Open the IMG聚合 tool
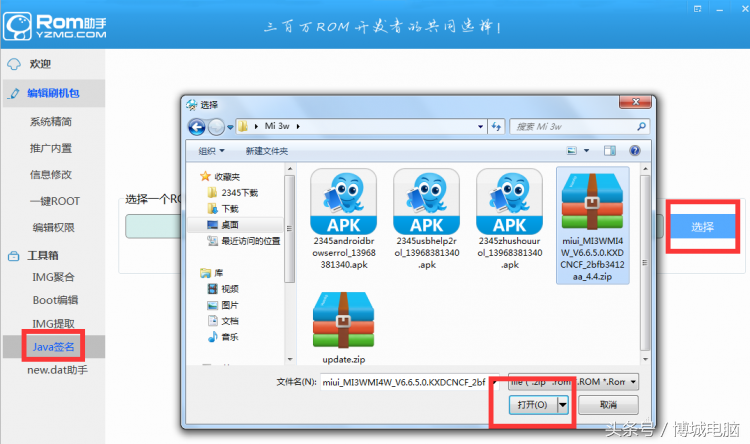The height and width of the screenshot is (444, 750). tap(54, 277)
